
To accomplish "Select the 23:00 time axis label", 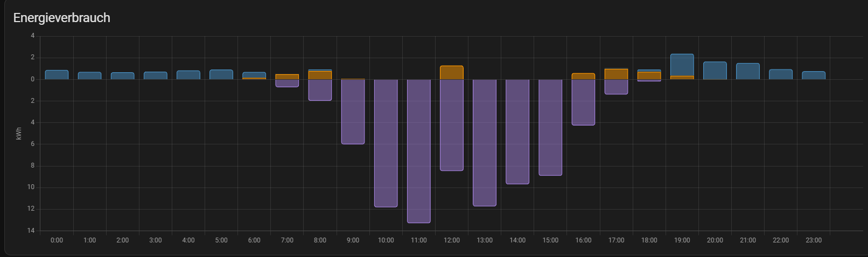I will coord(814,240).
